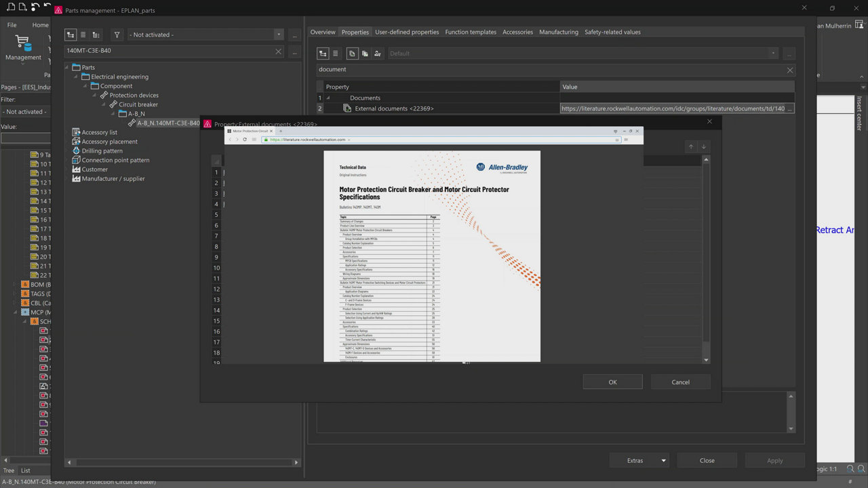Open the Function templates tab
This screenshot has width=868, height=488.
(x=471, y=32)
